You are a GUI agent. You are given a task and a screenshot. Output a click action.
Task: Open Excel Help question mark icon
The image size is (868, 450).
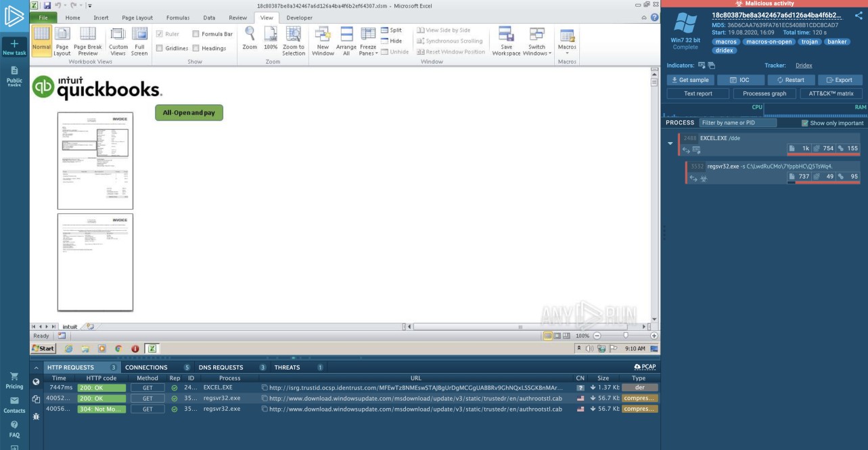[x=654, y=18]
